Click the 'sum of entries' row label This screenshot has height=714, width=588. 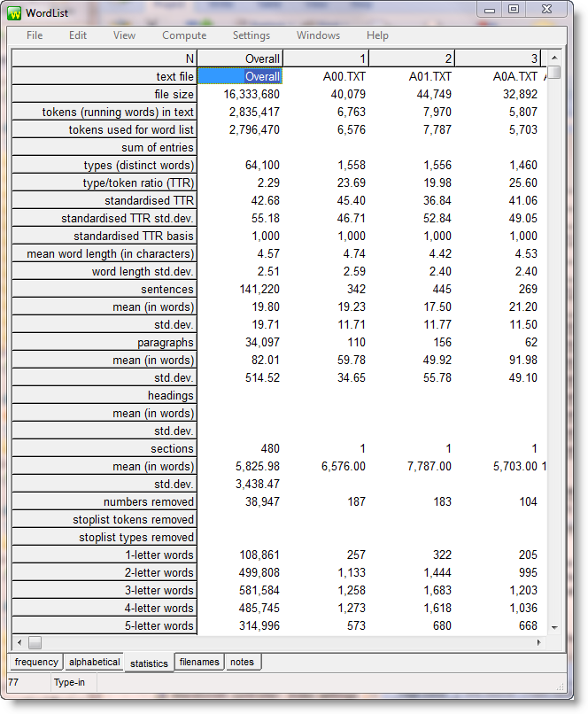coord(104,148)
